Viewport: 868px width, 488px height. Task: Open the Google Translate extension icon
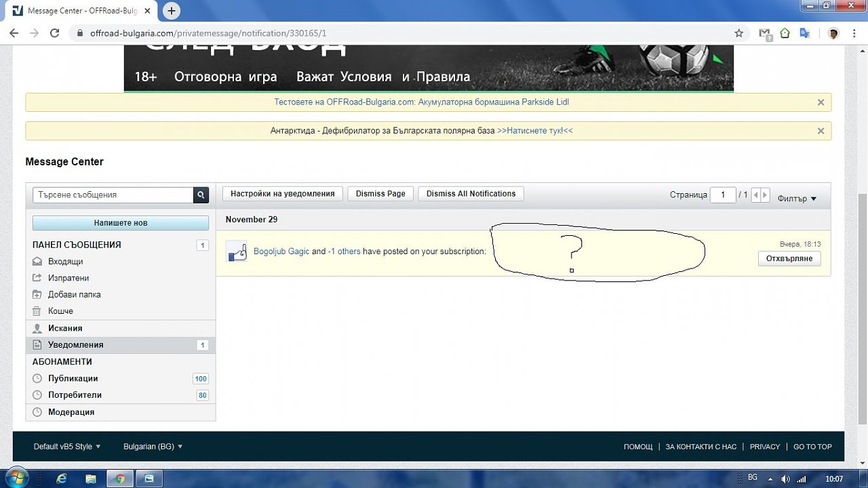(805, 33)
